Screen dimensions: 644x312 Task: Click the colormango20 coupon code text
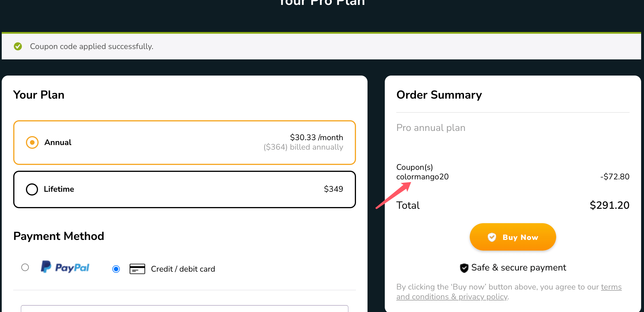[423, 176]
